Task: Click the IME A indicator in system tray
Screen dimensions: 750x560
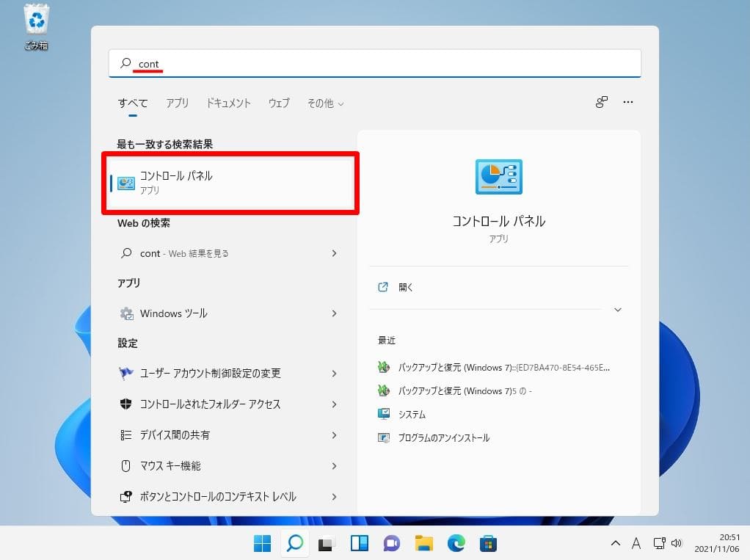Action: click(x=636, y=543)
